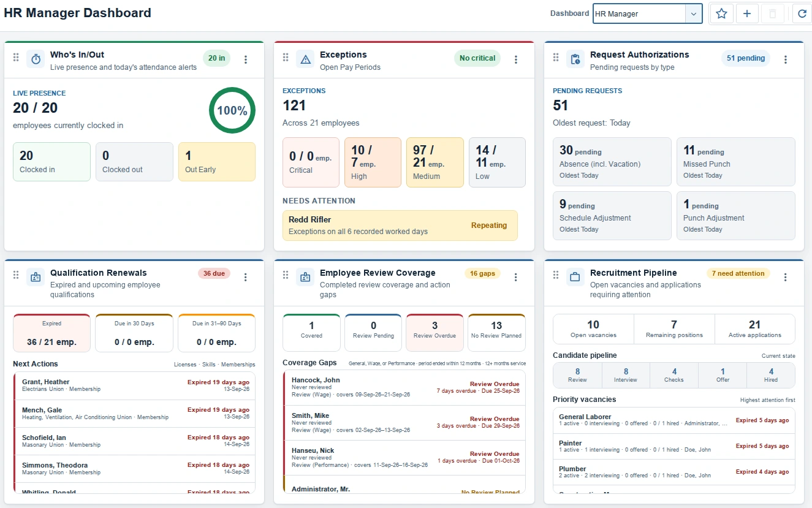The width and height of the screenshot is (812, 508).
Task: Open the Who's In/Out widget options menu
Action: coord(246,59)
